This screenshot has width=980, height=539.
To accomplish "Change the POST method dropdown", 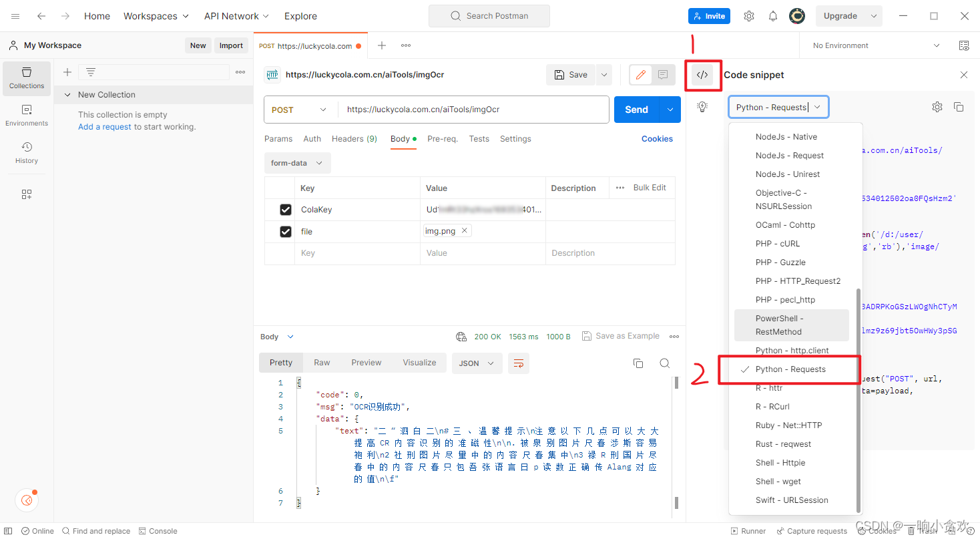I will (x=300, y=110).
